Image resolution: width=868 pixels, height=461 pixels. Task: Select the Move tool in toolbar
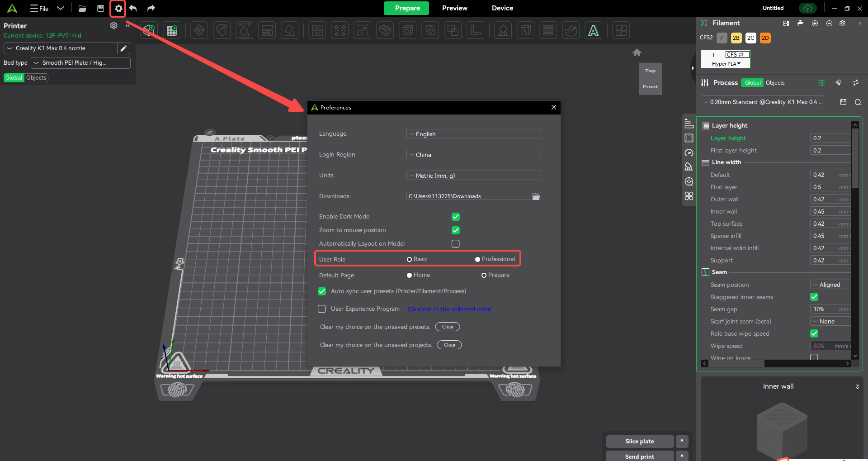pos(199,30)
